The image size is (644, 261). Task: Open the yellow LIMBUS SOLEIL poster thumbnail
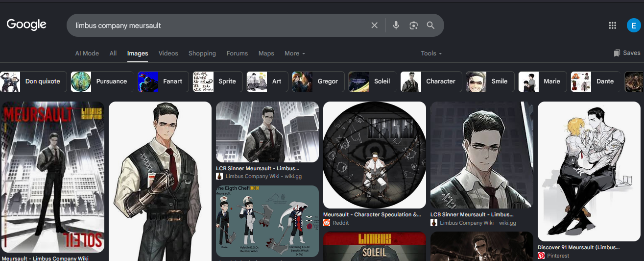point(375,246)
